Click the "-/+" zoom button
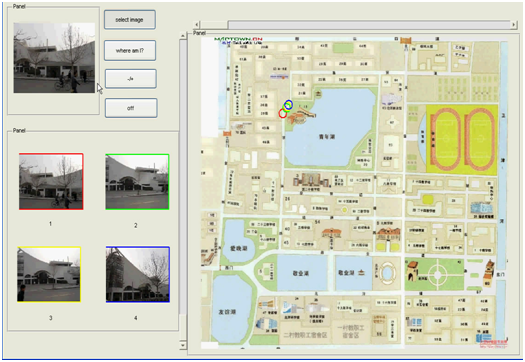This screenshot has height=362, width=525. 131,79
